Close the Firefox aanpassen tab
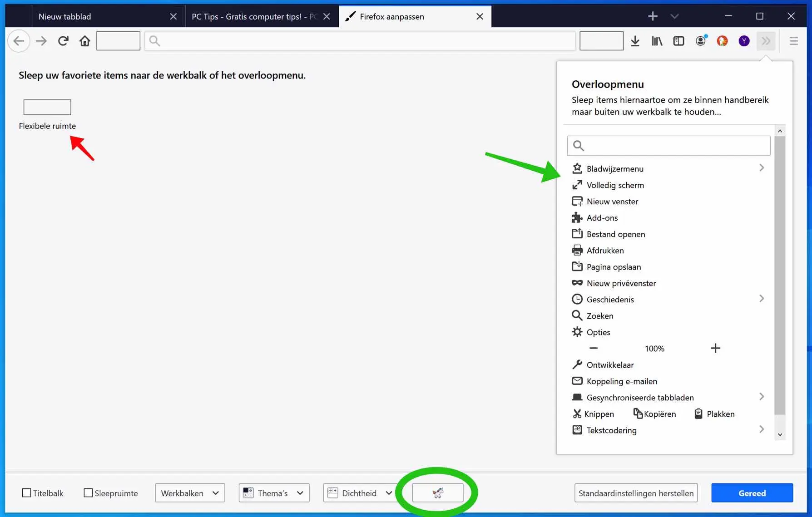Viewport: 812px width, 517px height. tap(480, 16)
